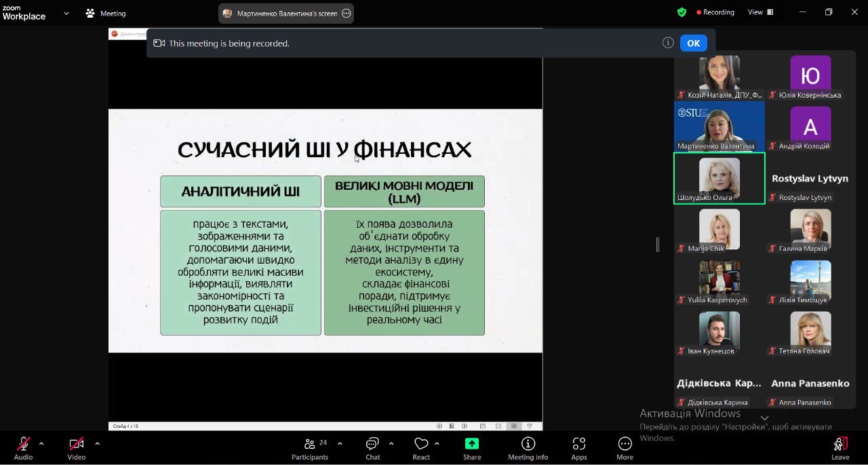This screenshot has width=868, height=465.
Task: Unmute the microphone with Audio button
Action: [24, 448]
